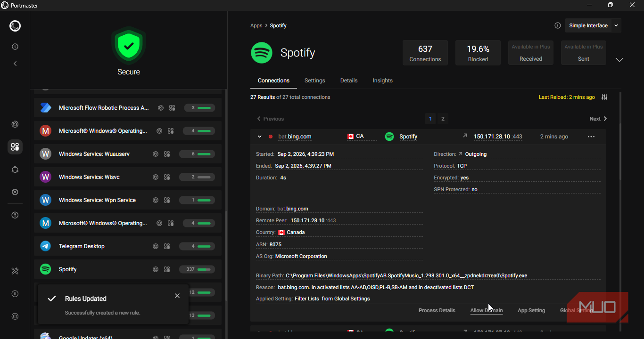Click the Wisvc connection count bar
644x339 pixels.
pos(197,177)
